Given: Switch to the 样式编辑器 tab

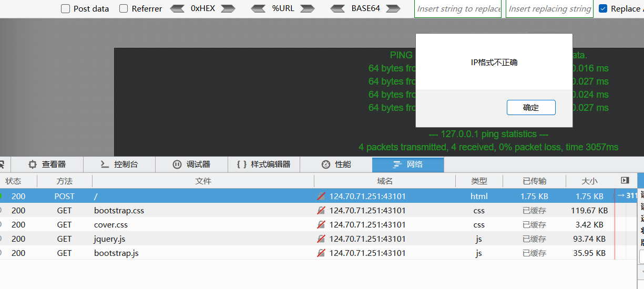Looking at the screenshot, I should (x=264, y=164).
